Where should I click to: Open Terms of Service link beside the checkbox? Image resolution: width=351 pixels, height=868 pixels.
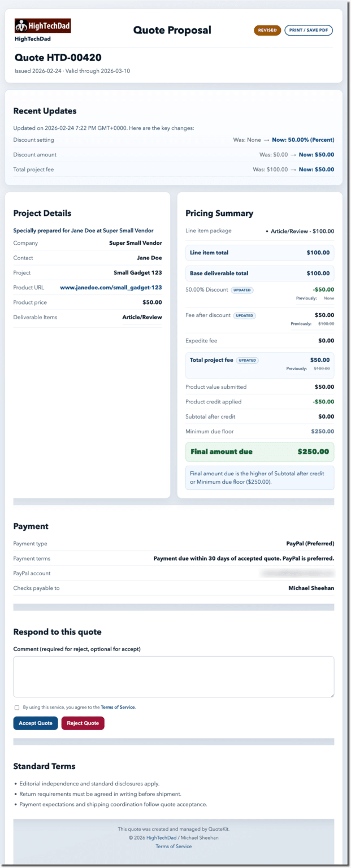[118, 708]
